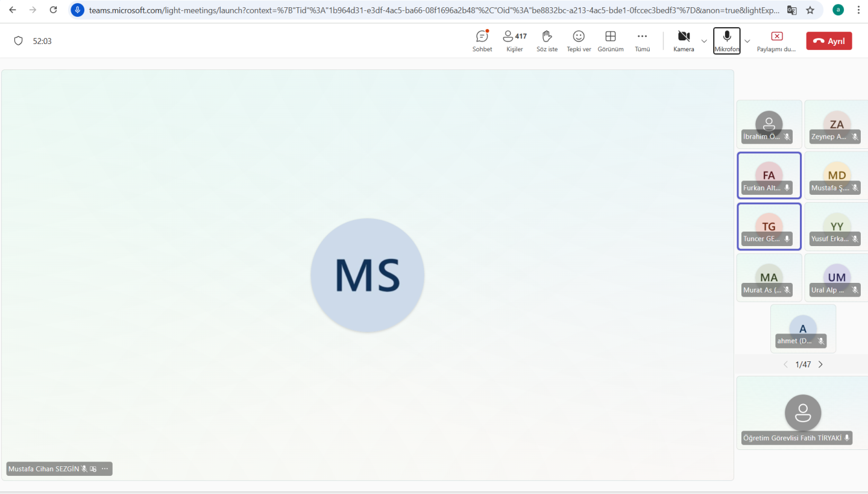Screen dimensions: 868x494
Task: Toggle the Kamera on or off
Action: [x=684, y=40]
